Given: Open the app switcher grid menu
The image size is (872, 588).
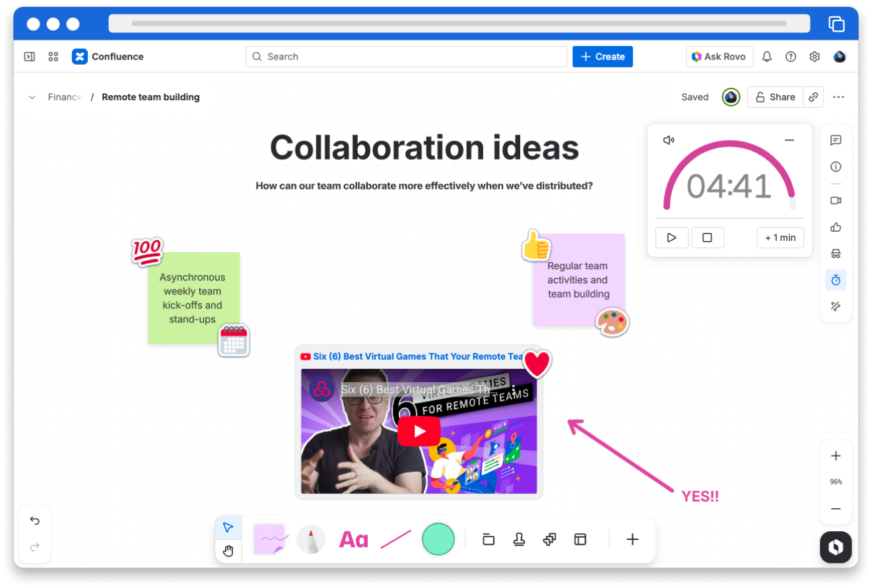Looking at the screenshot, I should pos(53,57).
